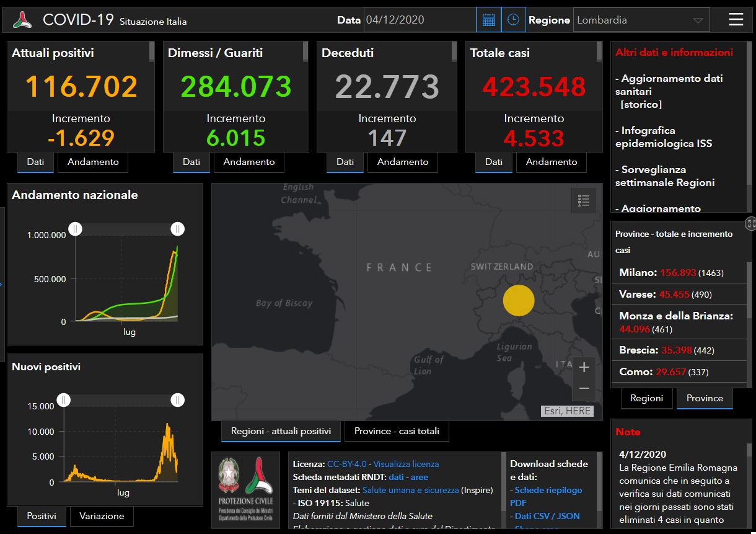The image size is (756, 534).
Task: Click the yellow Lombardia circle on map
Action: 518,301
